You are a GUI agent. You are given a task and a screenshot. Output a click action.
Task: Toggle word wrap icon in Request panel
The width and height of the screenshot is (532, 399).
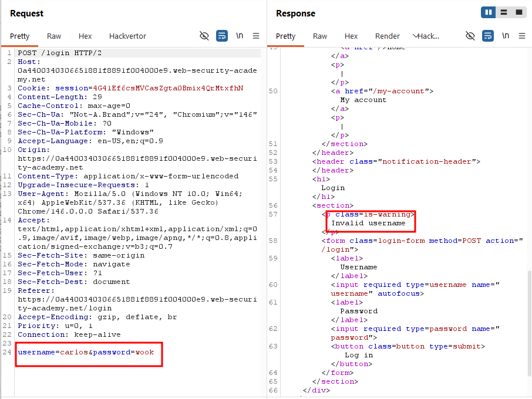tap(222, 36)
